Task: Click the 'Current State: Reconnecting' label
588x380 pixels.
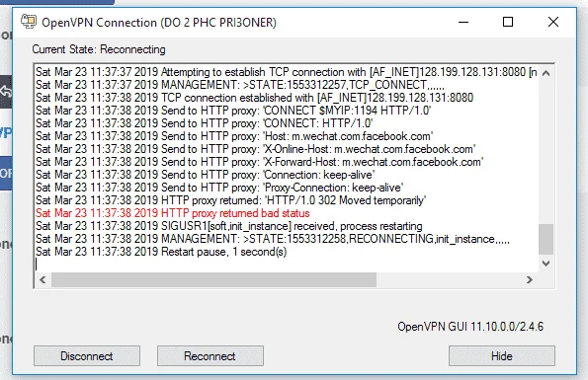Action: pyautogui.click(x=99, y=49)
